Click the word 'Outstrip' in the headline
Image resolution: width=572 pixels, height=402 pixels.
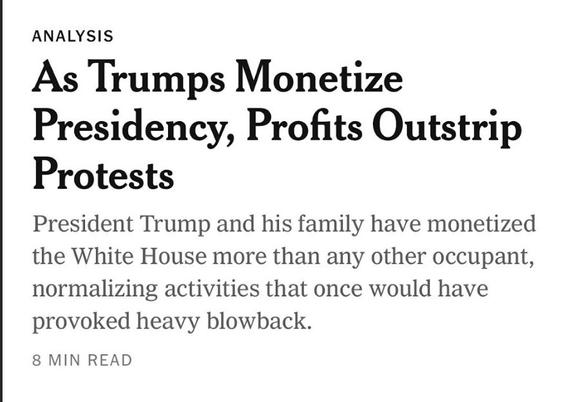(x=447, y=128)
